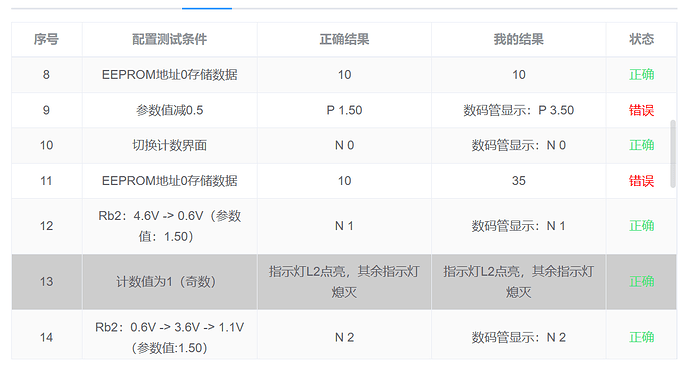Click row number 13 cell
This screenshot has width=690, height=370.
[46, 282]
